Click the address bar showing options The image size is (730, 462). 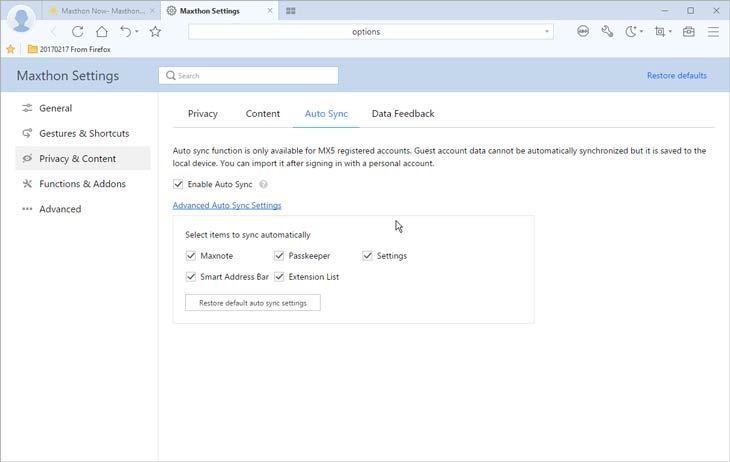(366, 32)
